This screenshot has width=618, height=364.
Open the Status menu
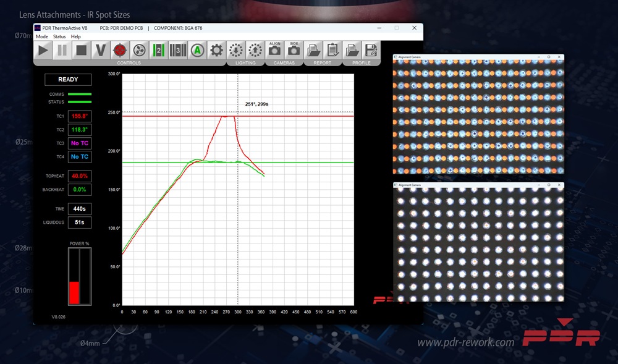pyautogui.click(x=59, y=37)
